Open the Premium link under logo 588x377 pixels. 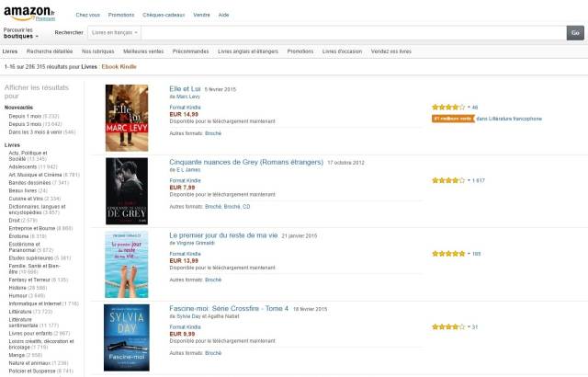tap(45, 18)
